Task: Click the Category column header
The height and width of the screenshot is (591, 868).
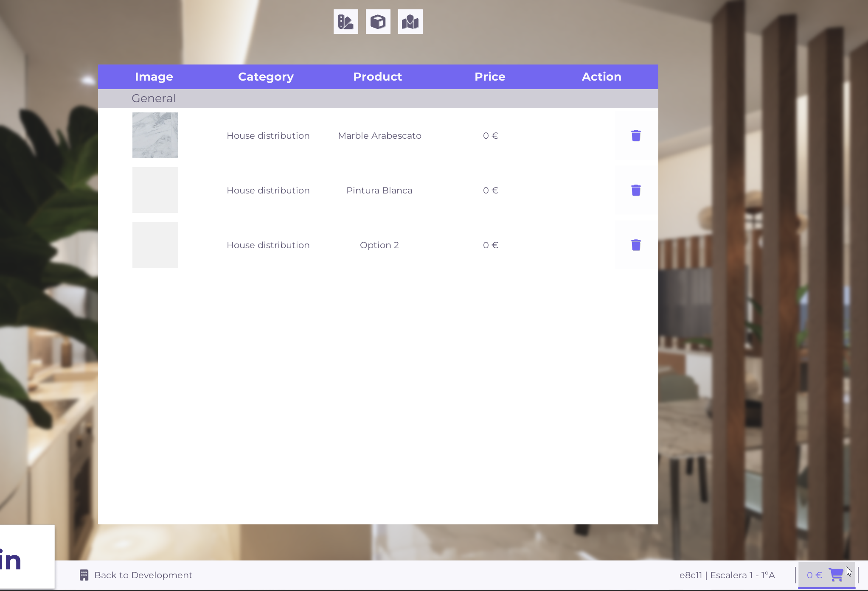Action: 266,77
